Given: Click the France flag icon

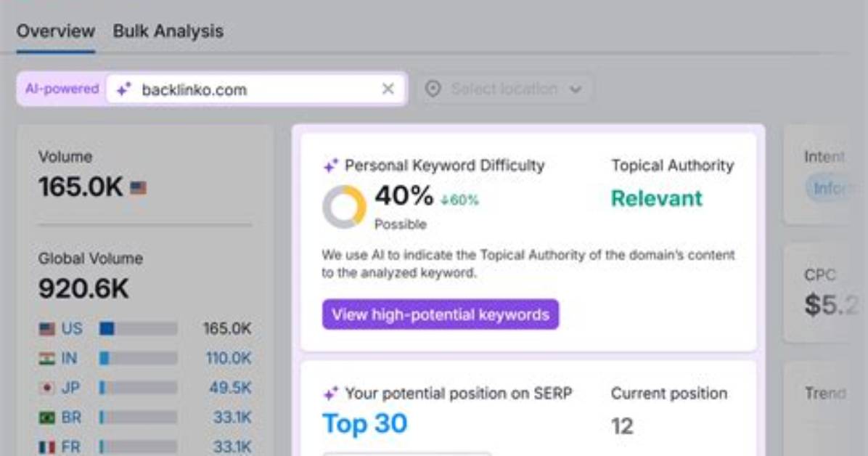Looking at the screenshot, I should coord(47,447).
